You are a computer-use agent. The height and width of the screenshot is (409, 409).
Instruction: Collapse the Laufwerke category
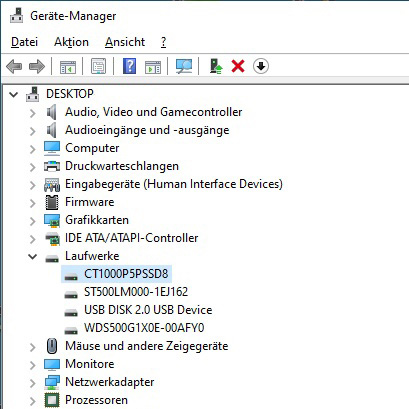tap(32, 256)
